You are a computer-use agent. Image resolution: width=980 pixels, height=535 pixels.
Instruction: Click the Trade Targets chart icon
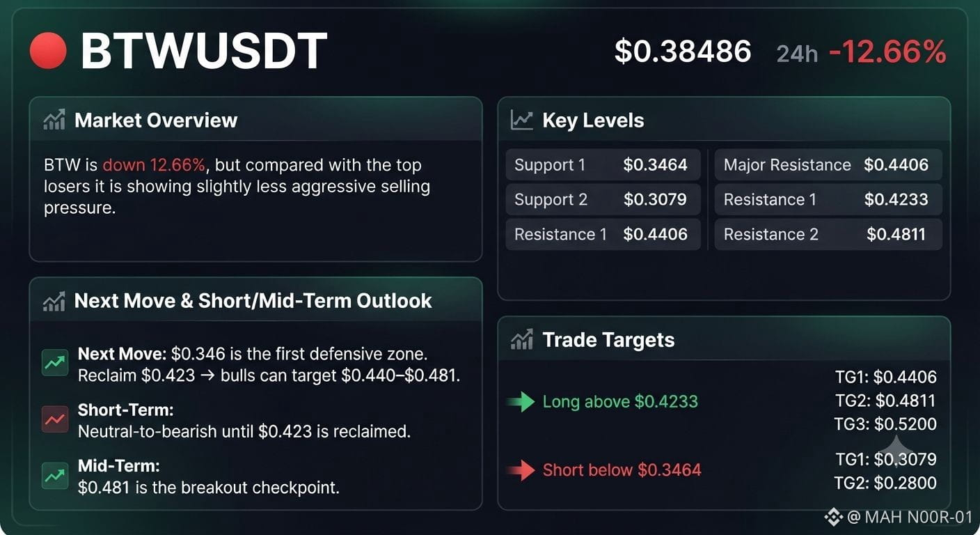tap(522, 340)
